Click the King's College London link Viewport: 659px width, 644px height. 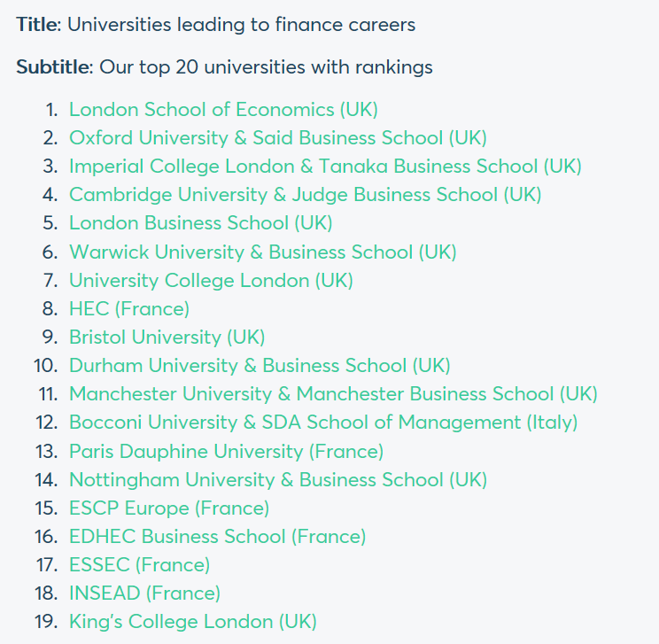coord(192,622)
